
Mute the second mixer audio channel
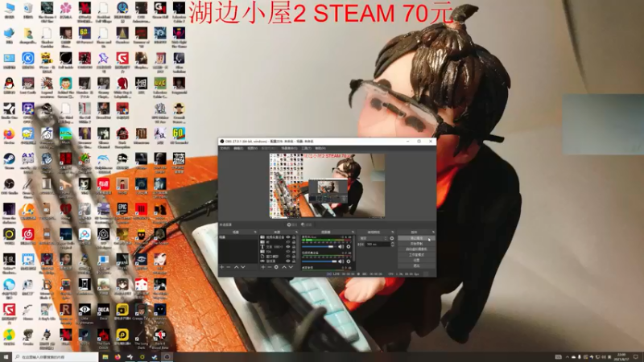coord(341,261)
